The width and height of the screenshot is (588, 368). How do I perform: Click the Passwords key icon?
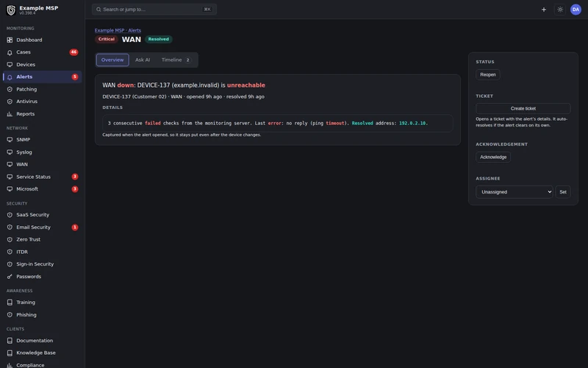(10, 277)
